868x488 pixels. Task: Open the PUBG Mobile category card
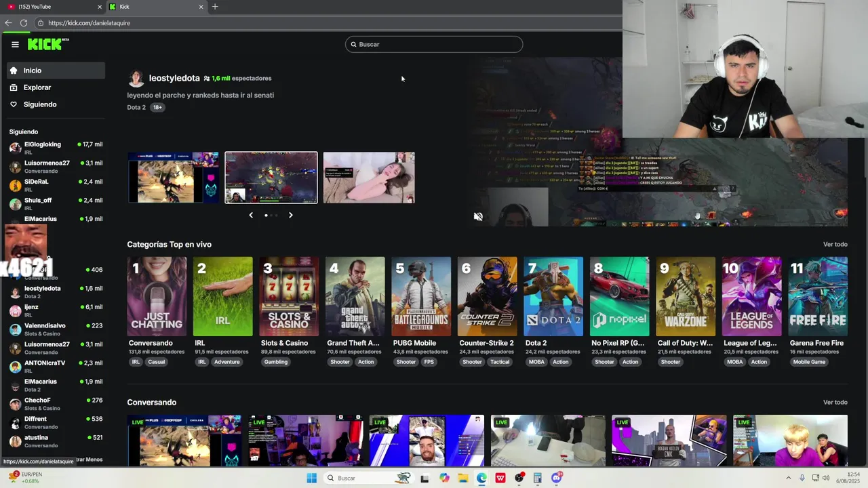pos(421,296)
